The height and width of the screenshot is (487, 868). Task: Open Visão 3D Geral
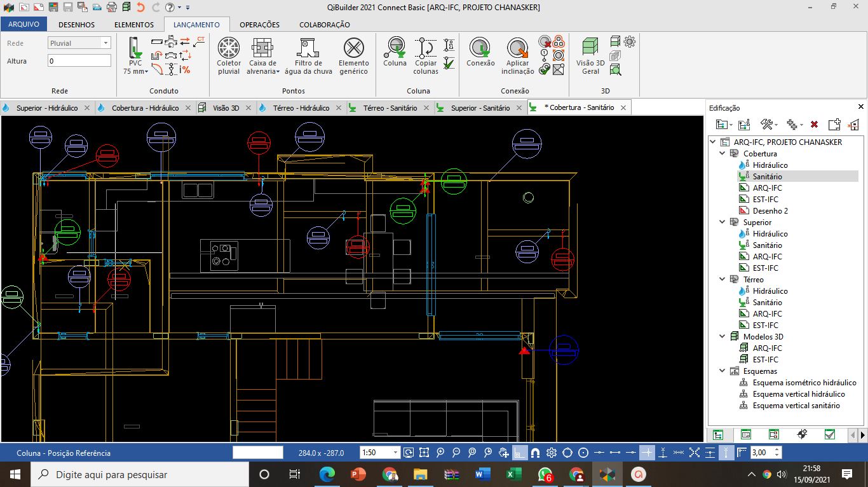590,56
